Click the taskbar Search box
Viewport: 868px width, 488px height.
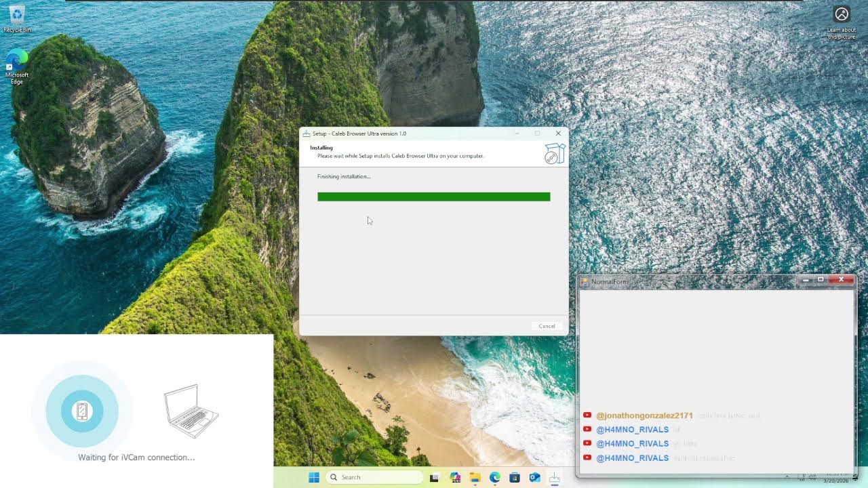[374, 477]
